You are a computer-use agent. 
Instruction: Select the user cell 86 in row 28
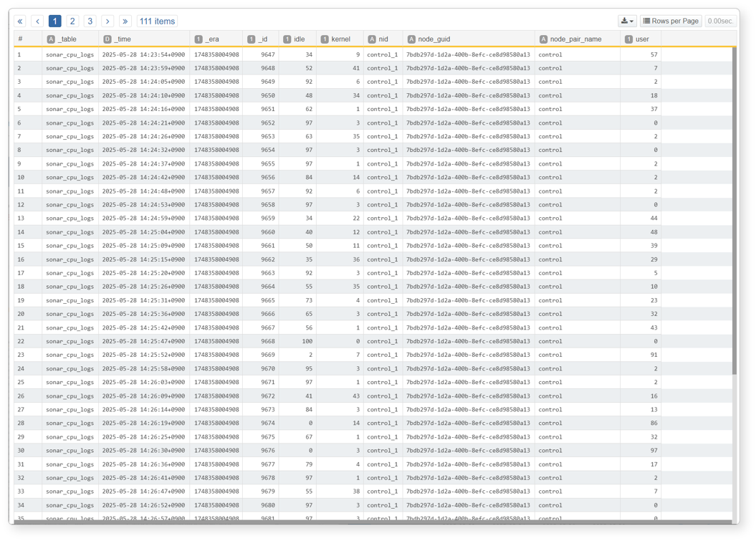pos(641,423)
